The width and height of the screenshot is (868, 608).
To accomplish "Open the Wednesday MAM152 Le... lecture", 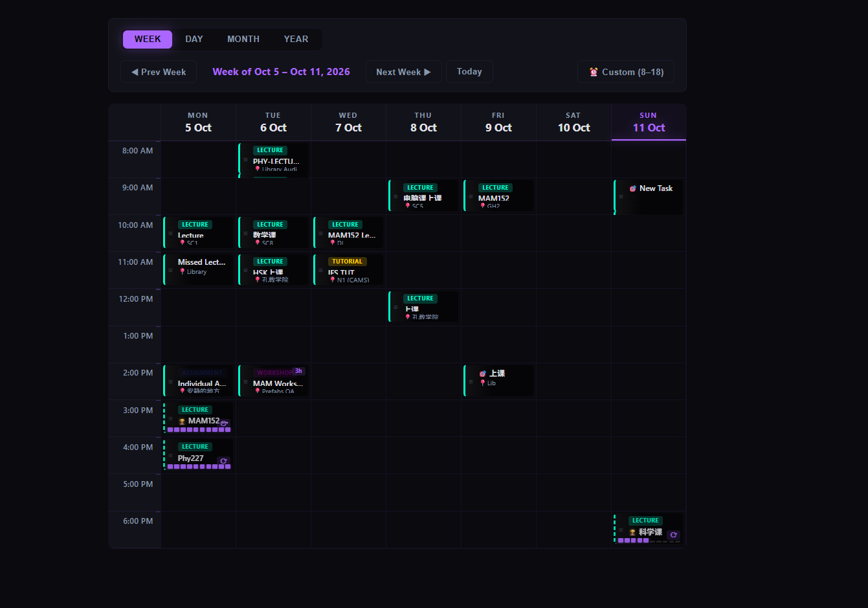I will point(348,232).
